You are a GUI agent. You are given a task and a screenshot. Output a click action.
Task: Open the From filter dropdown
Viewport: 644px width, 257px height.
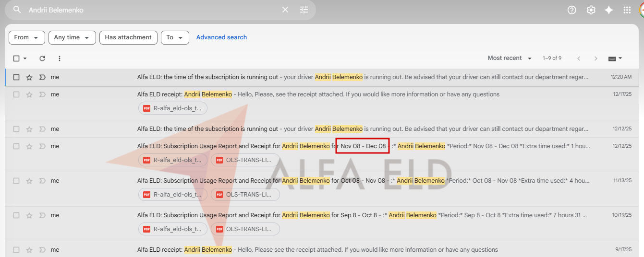click(27, 37)
